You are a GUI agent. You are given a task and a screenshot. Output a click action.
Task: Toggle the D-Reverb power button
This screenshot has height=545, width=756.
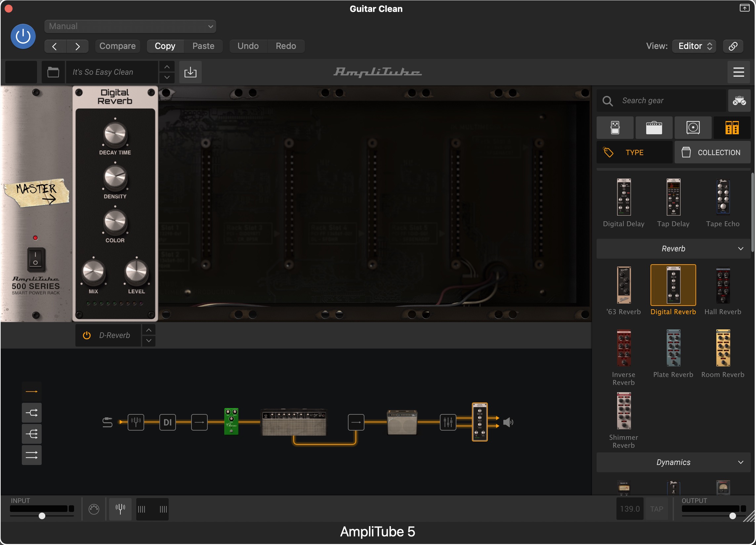point(87,335)
